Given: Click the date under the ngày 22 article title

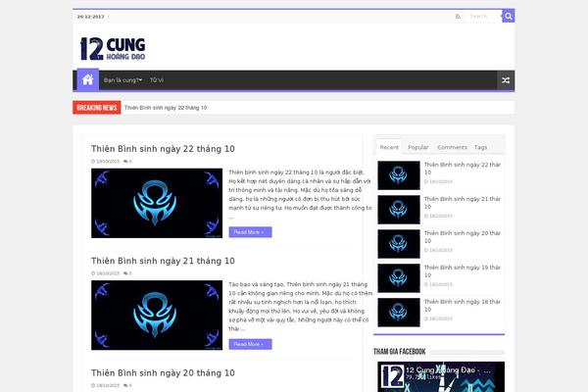Looking at the screenshot, I should [106, 162].
